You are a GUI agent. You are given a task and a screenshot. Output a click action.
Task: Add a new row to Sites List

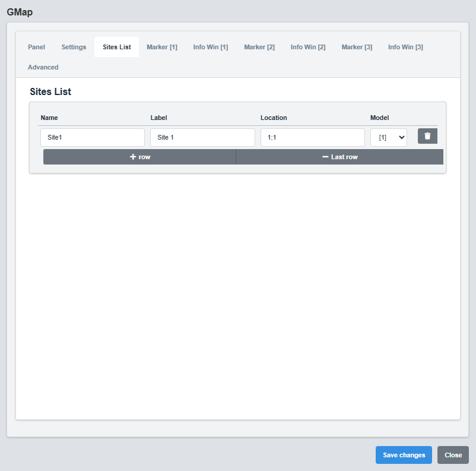point(139,156)
